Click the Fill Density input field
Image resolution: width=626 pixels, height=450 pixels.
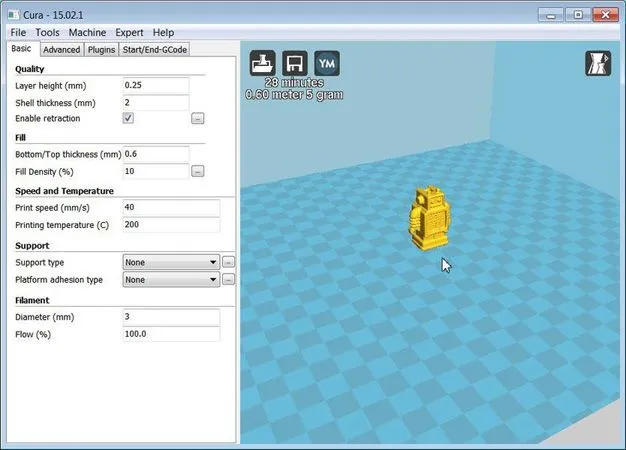[156, 171]
